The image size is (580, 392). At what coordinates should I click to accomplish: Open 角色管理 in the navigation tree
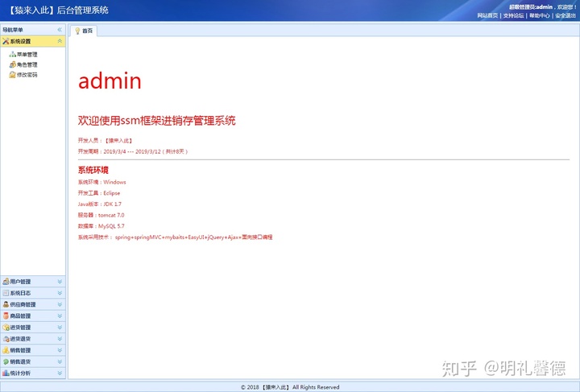click(27, 64)
